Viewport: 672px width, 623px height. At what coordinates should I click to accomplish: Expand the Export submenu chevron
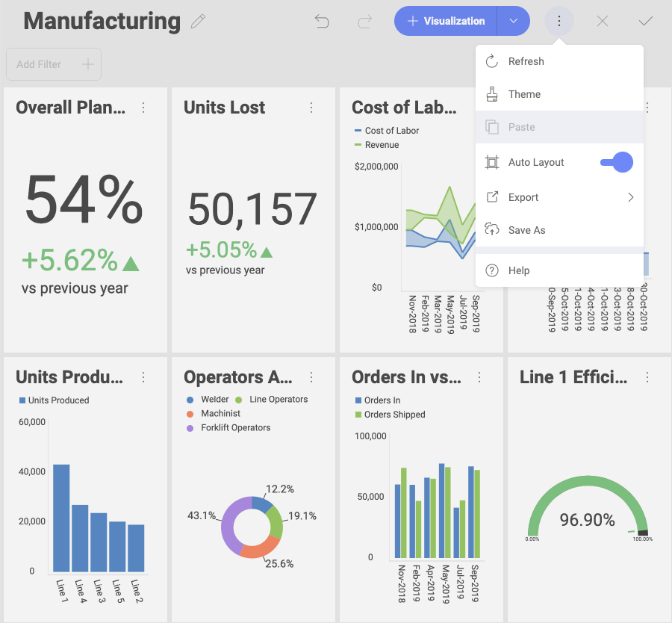tap(630, 197)
